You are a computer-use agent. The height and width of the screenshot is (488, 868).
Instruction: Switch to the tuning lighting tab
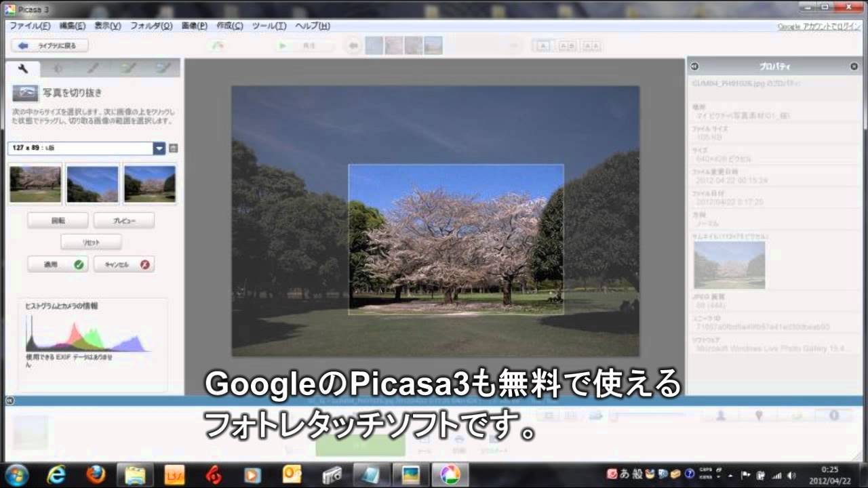(x=58, y=68)
